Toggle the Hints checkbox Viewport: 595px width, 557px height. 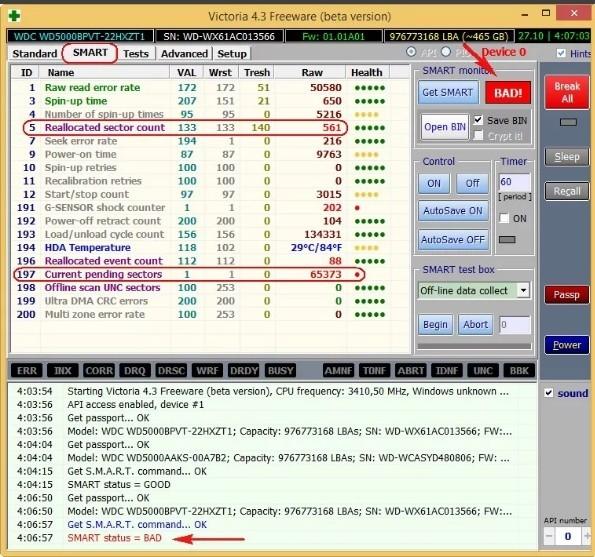pyautogui.click(x=561, y=53)
